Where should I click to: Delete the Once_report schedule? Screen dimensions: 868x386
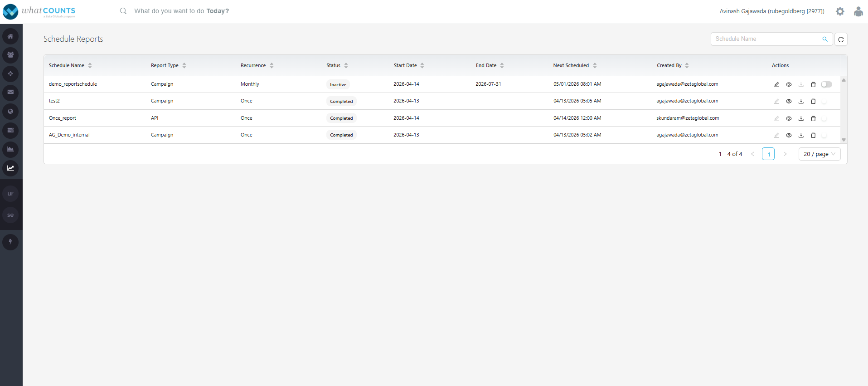point(813,118)
